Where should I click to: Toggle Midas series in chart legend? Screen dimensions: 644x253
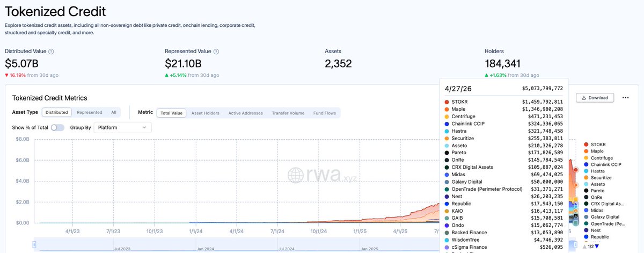[x=593, y=211]
